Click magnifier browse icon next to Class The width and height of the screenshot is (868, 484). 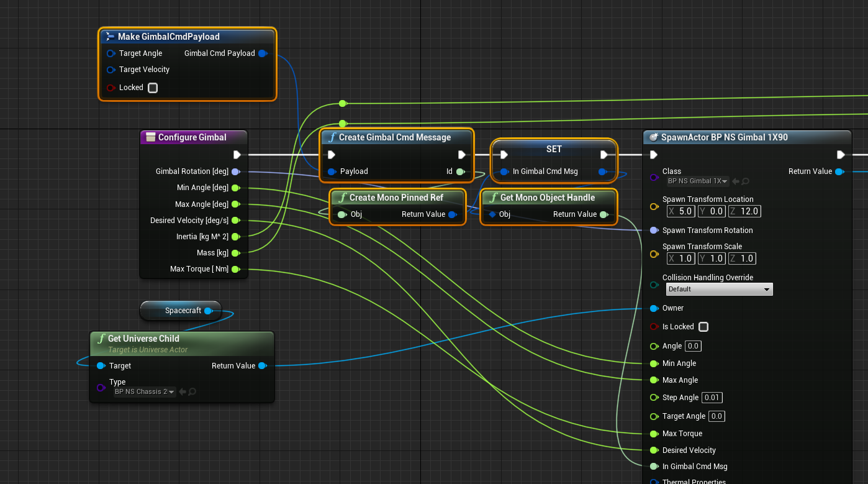pos(746,181)
